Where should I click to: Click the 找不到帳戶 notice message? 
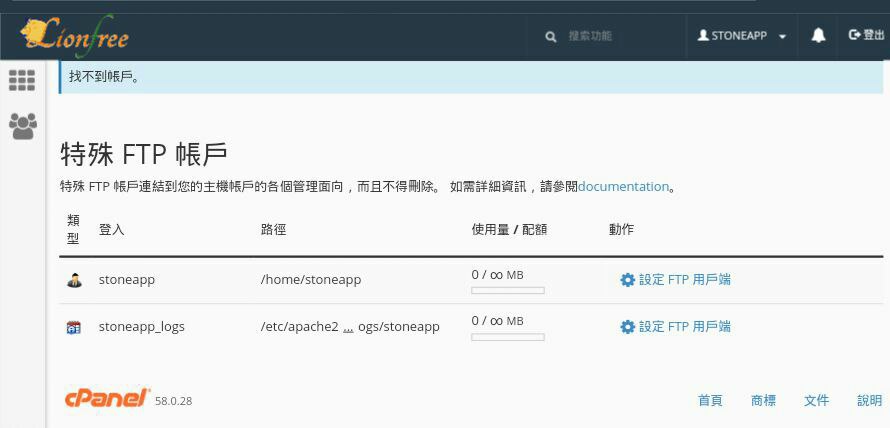(x=471, y=77)
